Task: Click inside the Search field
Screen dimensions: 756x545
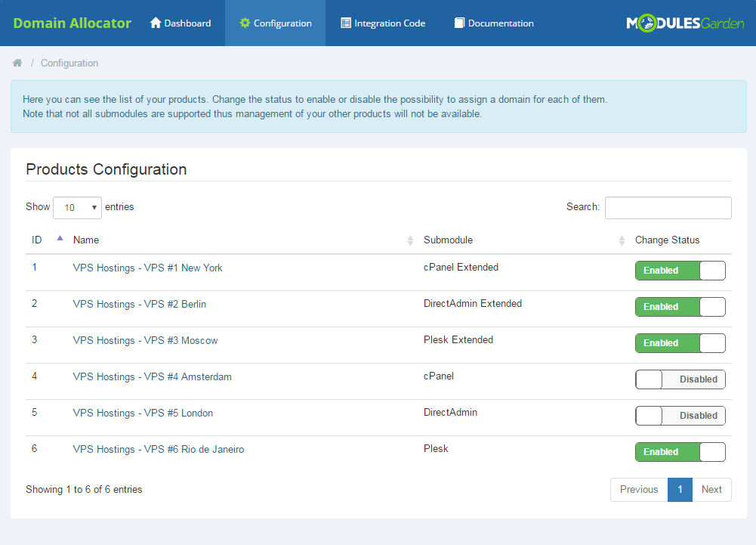Action: coord(668,207)
